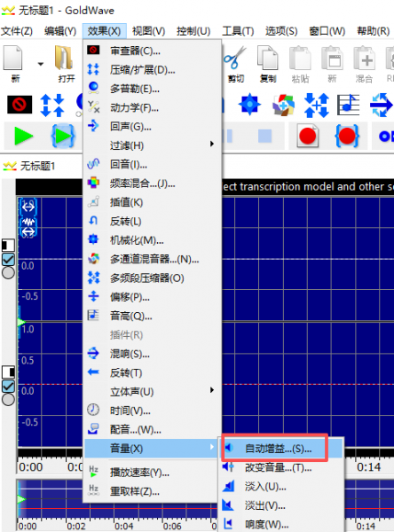394x532 pixels.
Task: Choose 多普勒(E)... effect
Action: 152,89
